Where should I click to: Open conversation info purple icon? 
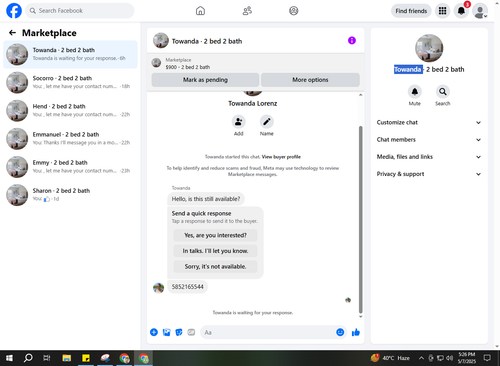coord(352,41)
